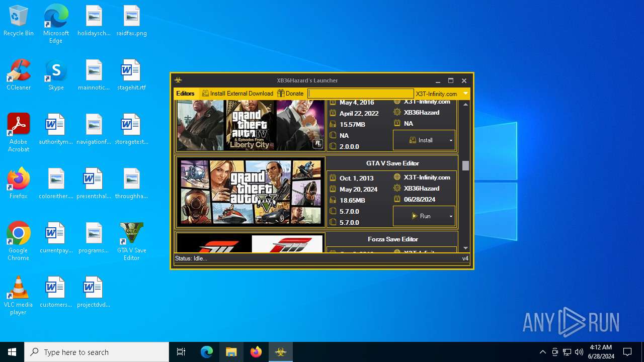The image size is (644, 362).
Task: Run the GTA V Save Editor
Action: tap(421, 216)
